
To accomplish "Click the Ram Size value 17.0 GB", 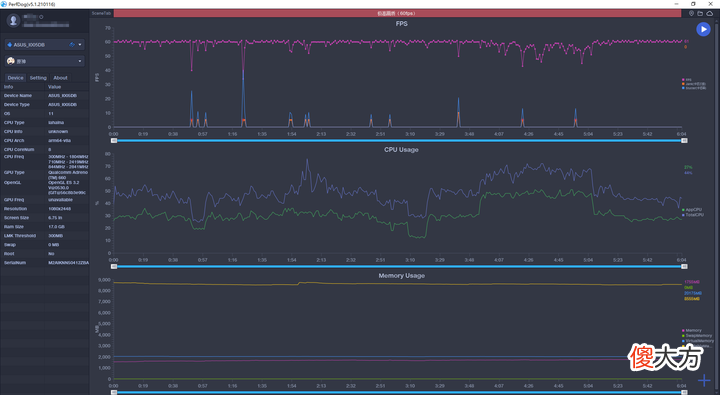I will click(x=56, y=226).
